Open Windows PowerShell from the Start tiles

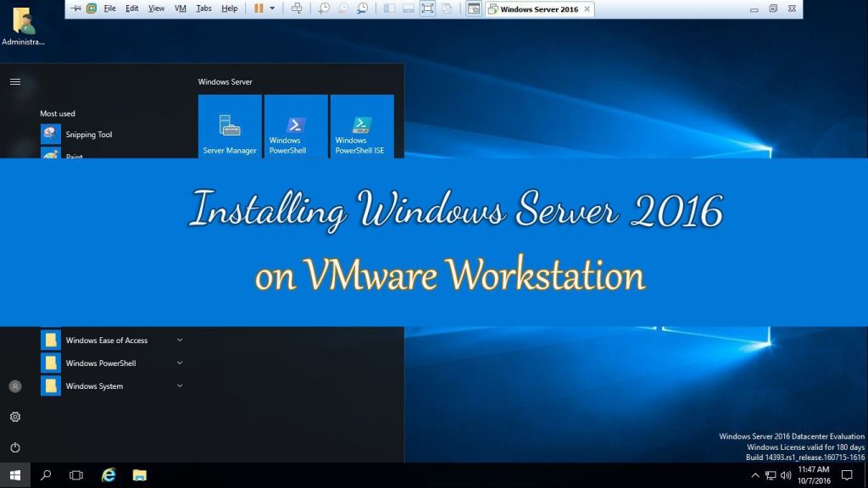click(x=295, y=125)
